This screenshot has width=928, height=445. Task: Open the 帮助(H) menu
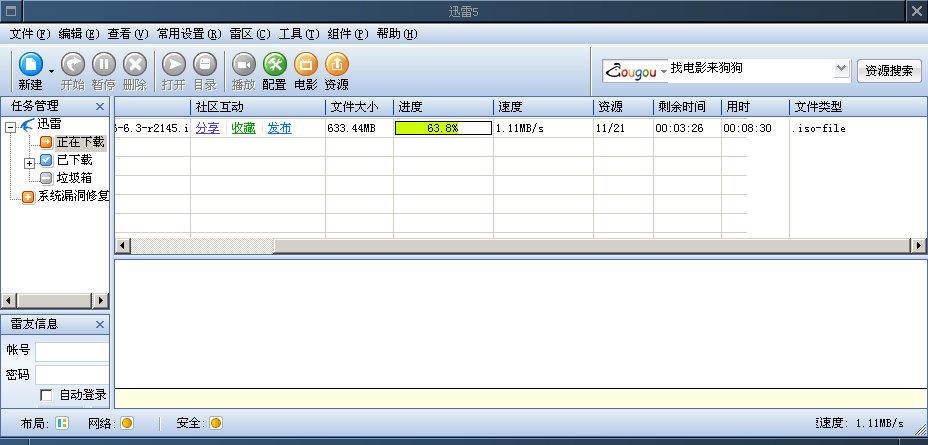(x=397, y=34)
